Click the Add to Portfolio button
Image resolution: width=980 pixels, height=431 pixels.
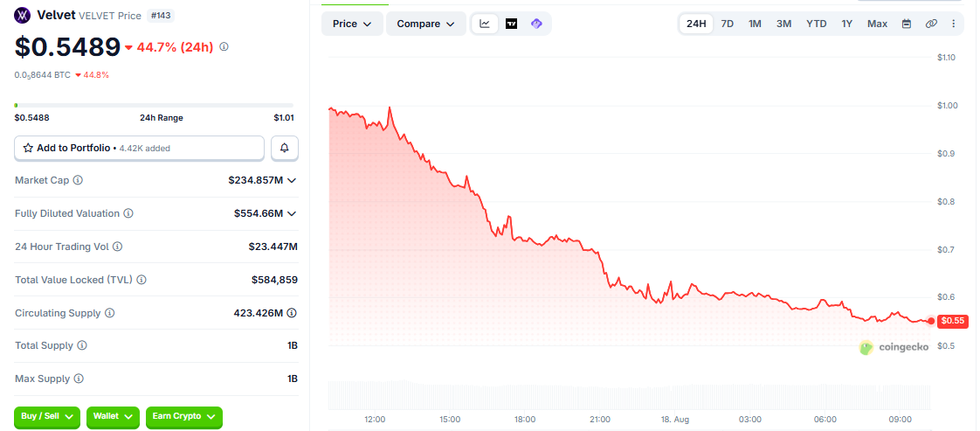[x=140, y=149]
